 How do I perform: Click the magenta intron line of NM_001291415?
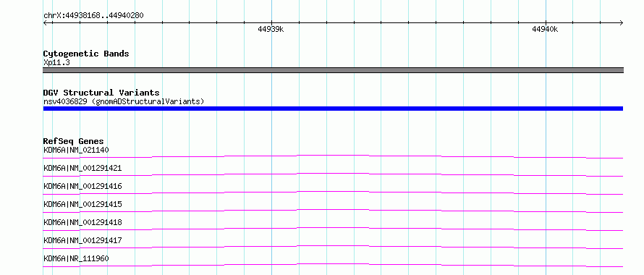333,210
